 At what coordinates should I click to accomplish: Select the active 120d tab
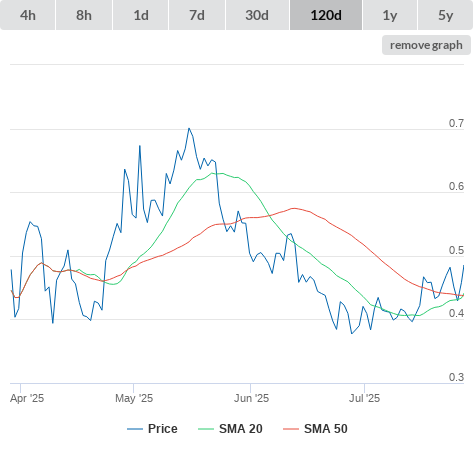point(326,15)
